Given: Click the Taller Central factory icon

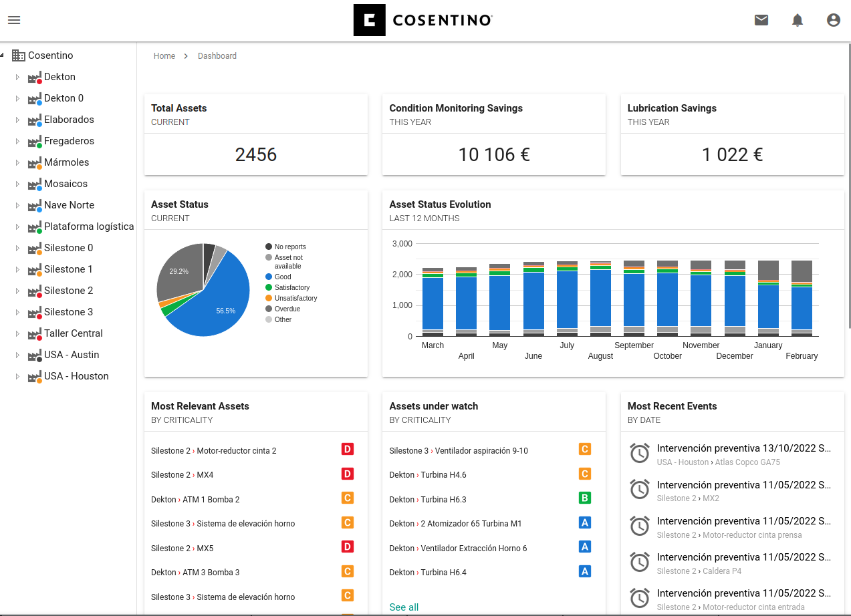Looking at the screenshot, I should [35, 334].
